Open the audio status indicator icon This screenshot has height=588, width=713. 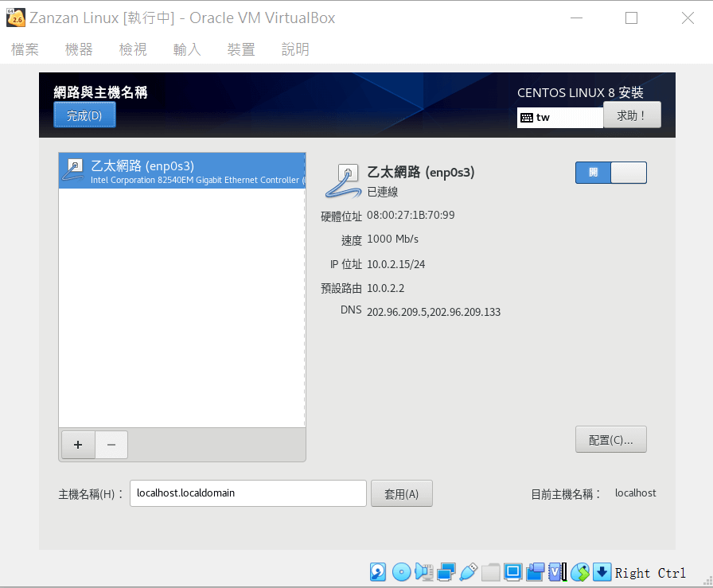pyautogui.click(x=424, y=572)
